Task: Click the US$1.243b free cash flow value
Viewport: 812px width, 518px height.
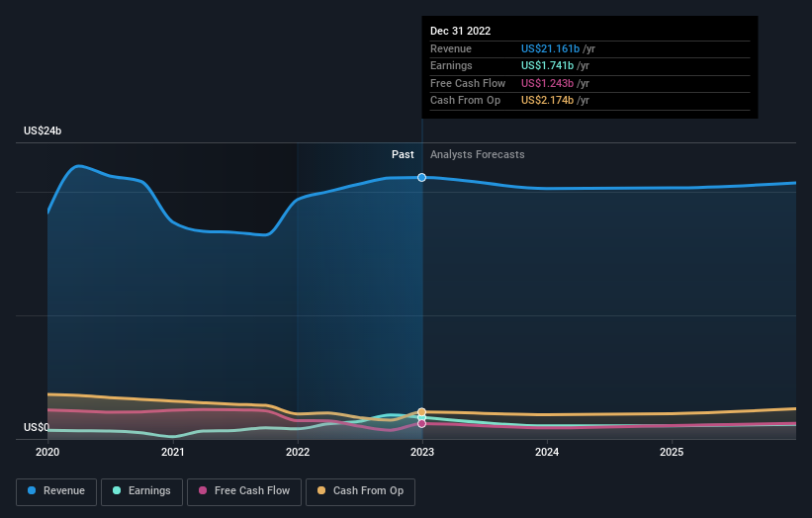Action: (x=547, y=83)
